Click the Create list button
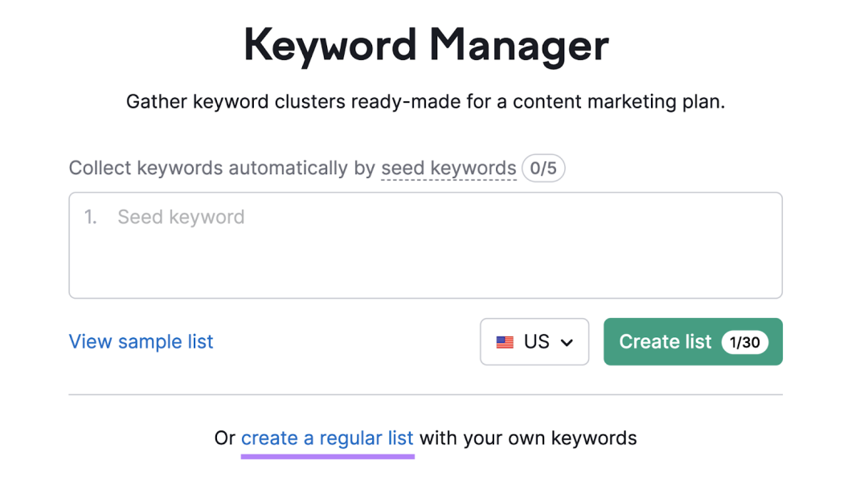This screenshot has width=868, height=481. point(693,341)
